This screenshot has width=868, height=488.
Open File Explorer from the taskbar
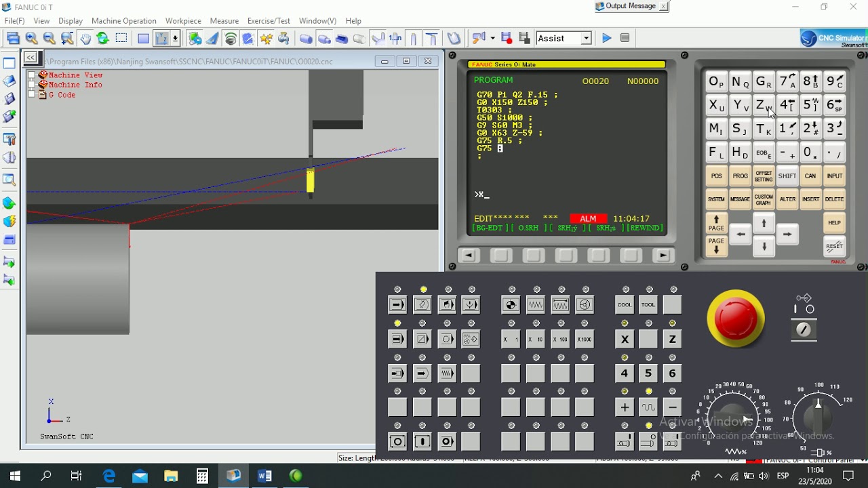click(171, 476)
